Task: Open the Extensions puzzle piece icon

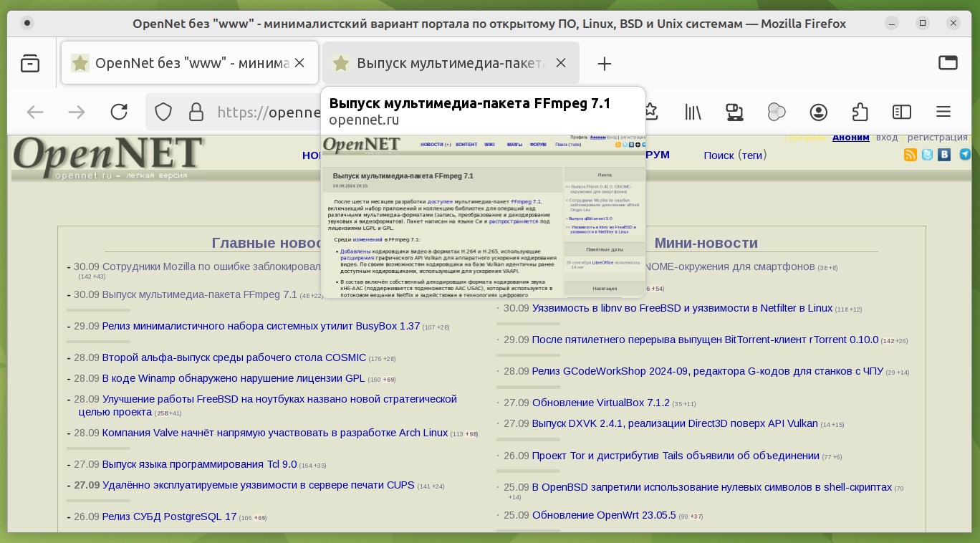Action: coord(860,112)
